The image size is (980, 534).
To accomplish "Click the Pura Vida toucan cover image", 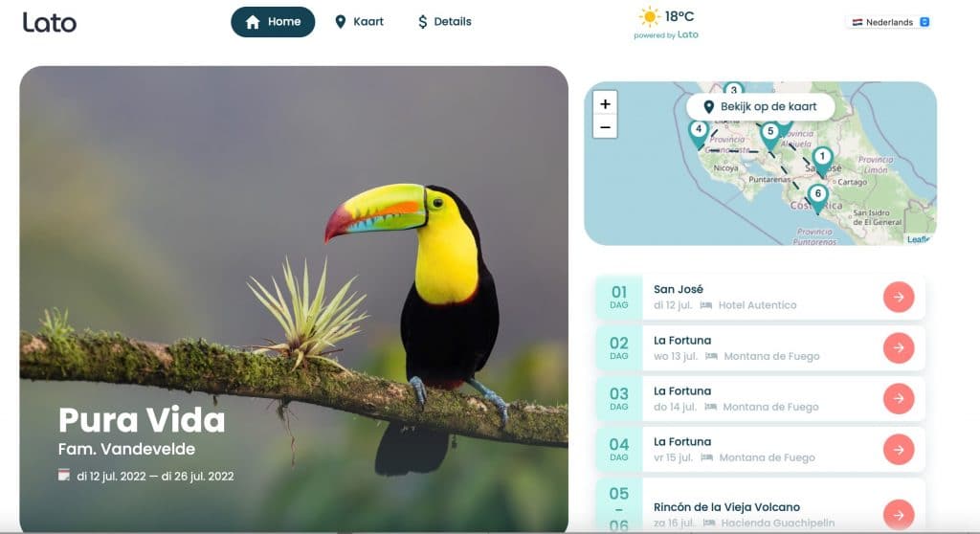I will coord(294,299).
